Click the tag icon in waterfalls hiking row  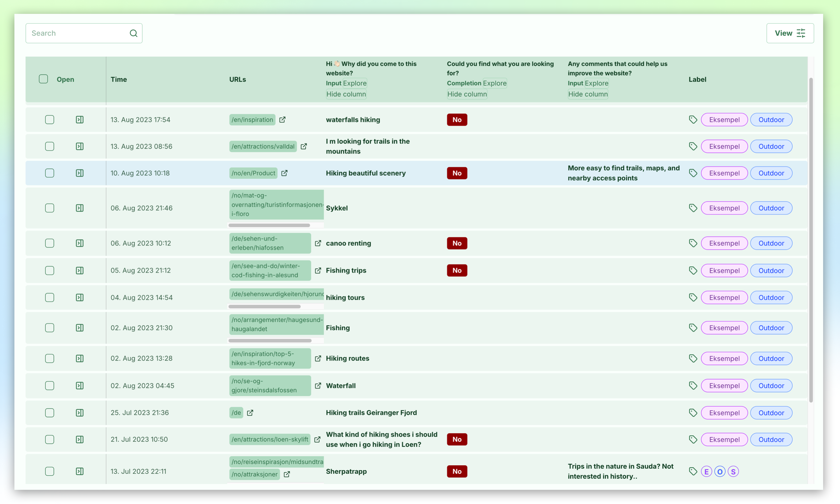tap(693, 120)
